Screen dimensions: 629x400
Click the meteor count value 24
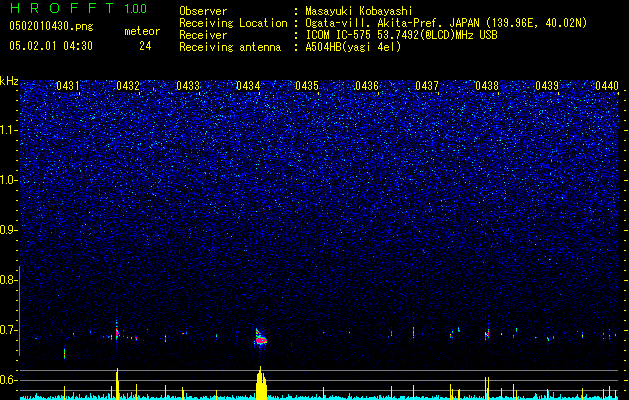click(x=145, y=46)
